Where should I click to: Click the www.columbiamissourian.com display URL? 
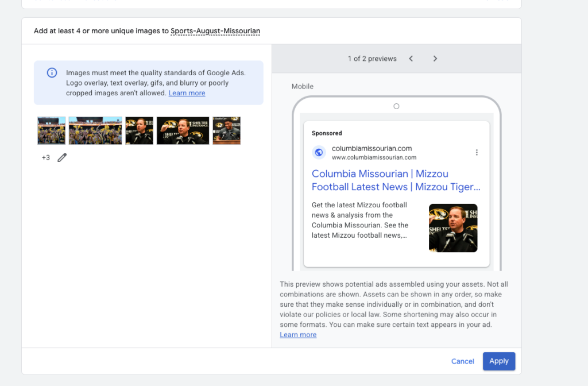tap(374, 157)
